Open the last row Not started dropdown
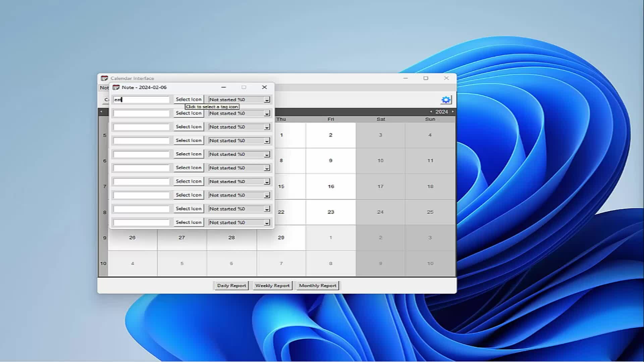The width and height of the screenshot is (644, 362). click(x=267, y=223)
